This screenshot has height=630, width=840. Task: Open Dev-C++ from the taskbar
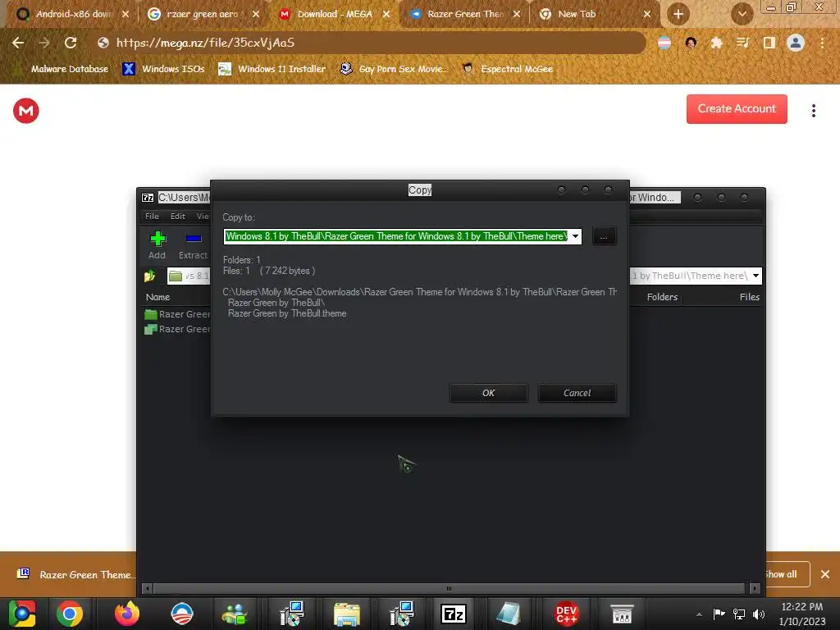566,614
